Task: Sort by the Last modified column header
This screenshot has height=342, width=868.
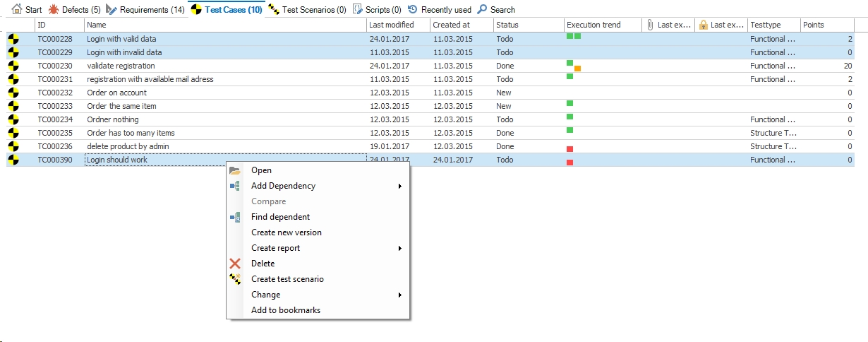Action: pyautogui.click(x=391, y=25)
